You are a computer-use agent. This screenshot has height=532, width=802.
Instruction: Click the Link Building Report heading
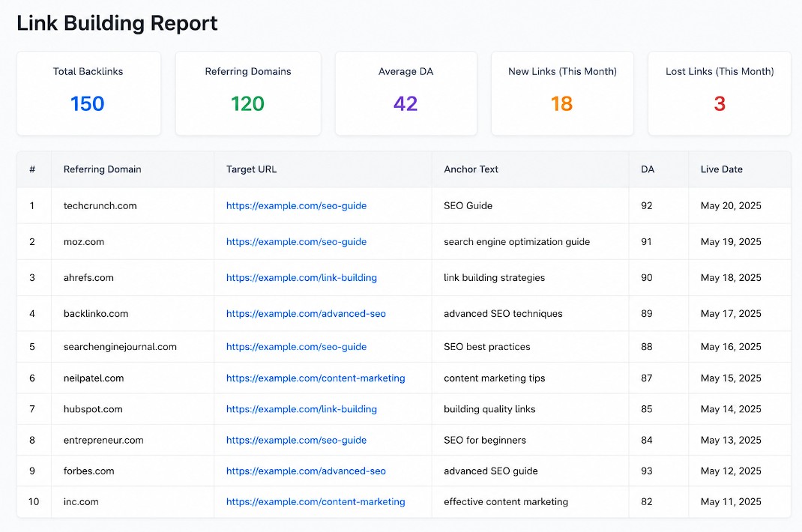pos(117,23)
